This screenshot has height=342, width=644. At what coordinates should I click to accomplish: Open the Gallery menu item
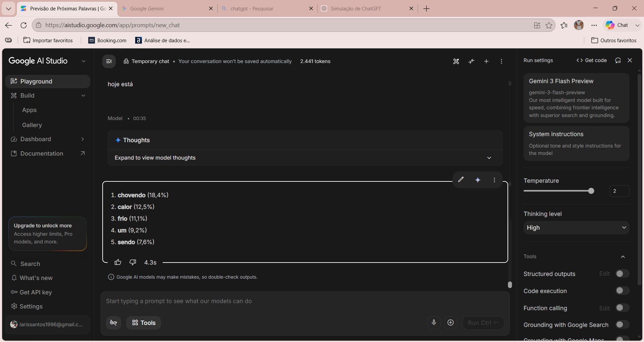(32, 125)
